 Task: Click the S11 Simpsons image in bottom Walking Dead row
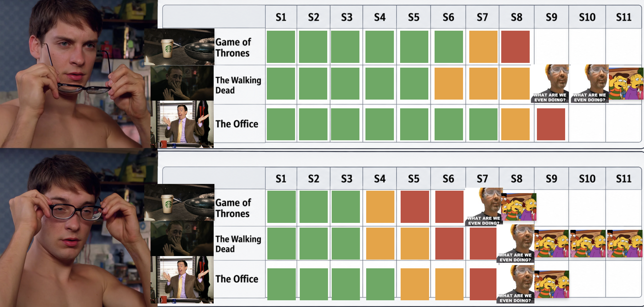pos(625,244)
